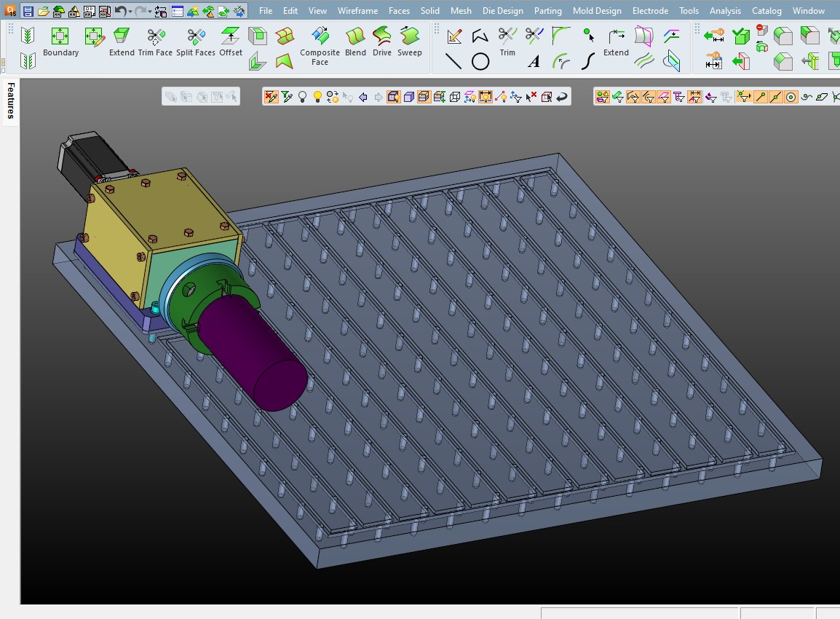Open the Redo dropdown arrow
This screenshot has height=619, width=840.
(x=149, y=11)
